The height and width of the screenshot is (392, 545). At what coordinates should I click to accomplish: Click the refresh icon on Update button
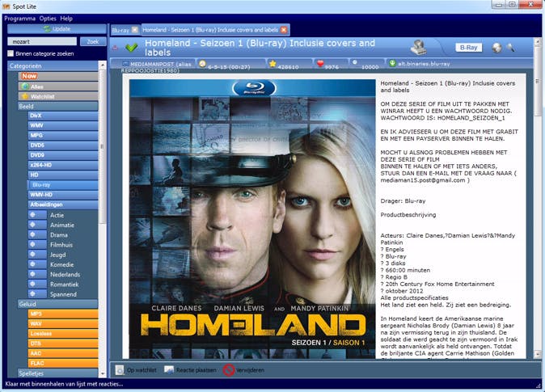tap(47, 29)
